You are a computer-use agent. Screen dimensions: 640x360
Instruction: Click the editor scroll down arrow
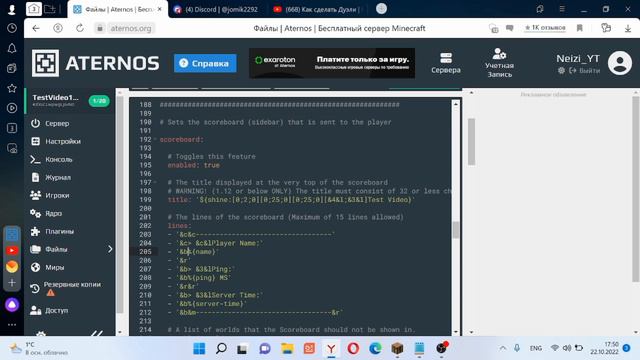[x=456, y=332]
